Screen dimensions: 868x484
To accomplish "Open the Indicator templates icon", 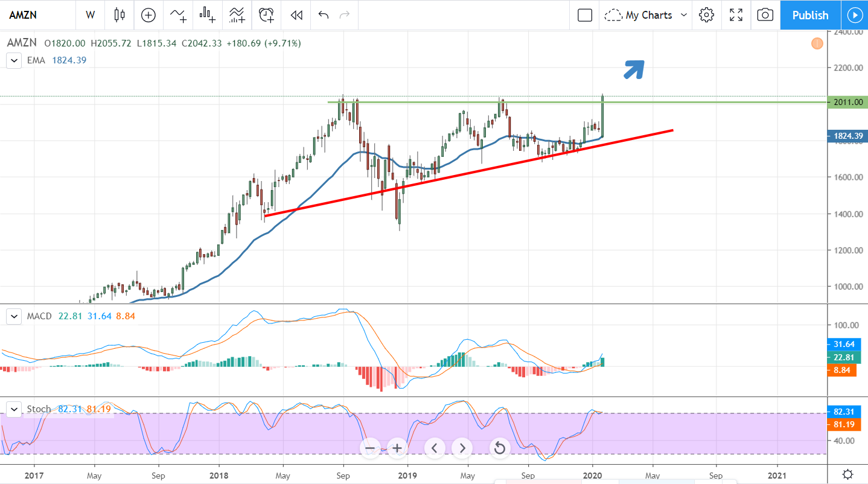I will pos(237,15).
